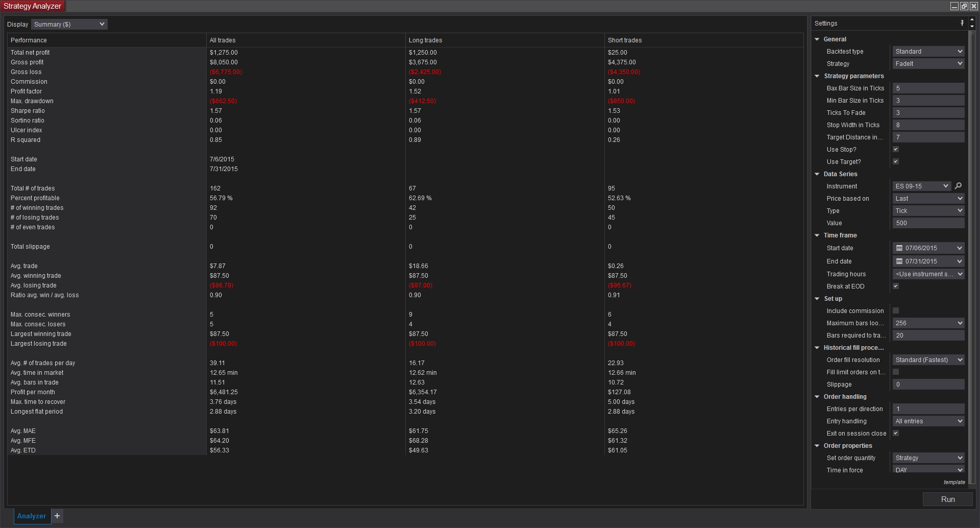Select the Short trades column header
The image size is (980, 528).
click(704, 40)
